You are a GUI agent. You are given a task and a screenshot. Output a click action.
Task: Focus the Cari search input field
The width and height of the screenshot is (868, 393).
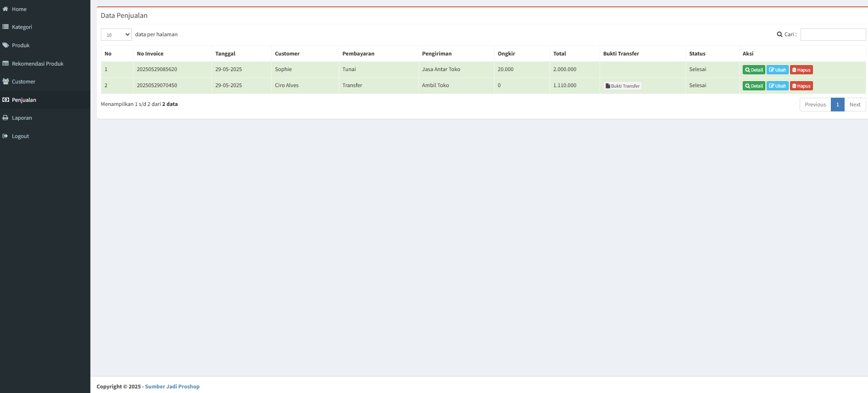pos(833,35)
